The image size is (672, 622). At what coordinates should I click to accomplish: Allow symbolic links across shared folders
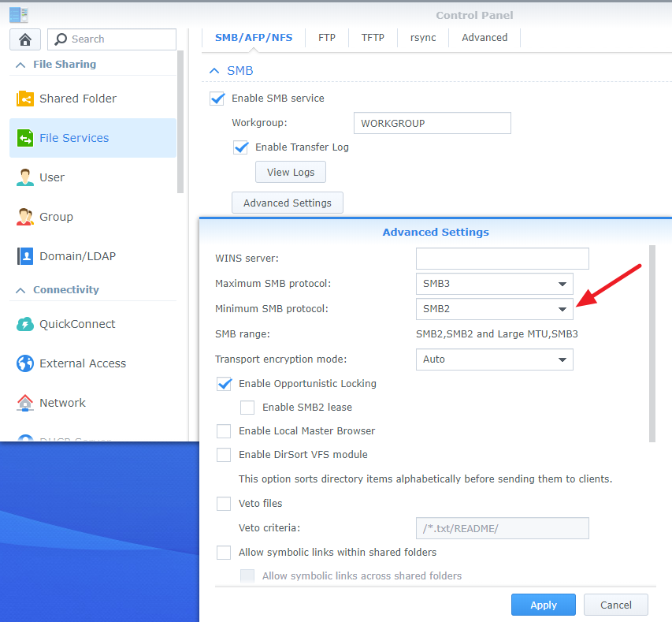click(x=247, y=576)
